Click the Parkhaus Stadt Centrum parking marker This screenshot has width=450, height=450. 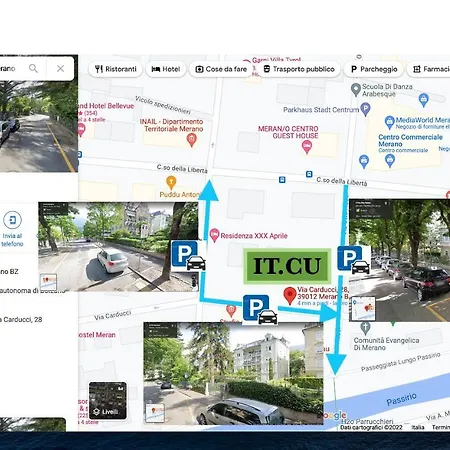pos(365,109)
